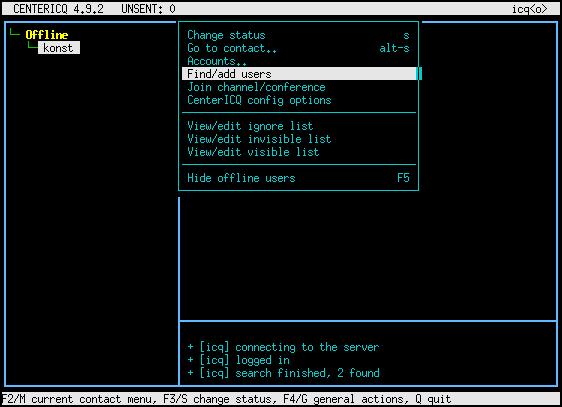Open the Accounts.. menu entry

[299, 61]
